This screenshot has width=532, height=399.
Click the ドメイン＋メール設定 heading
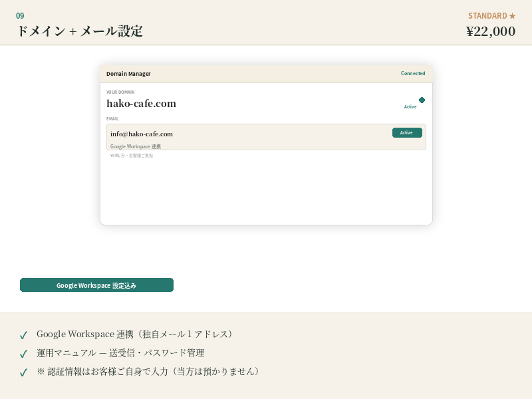click(80, 31)
